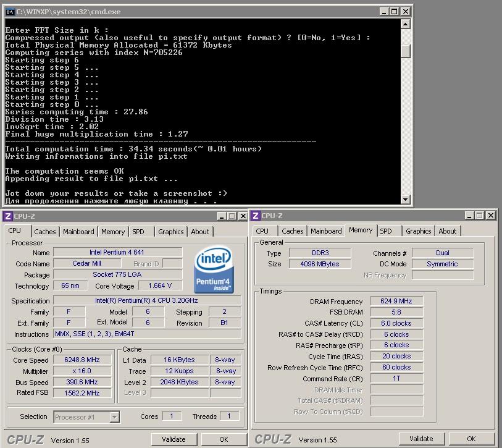Click OK in left CPU-Z window

224,439
